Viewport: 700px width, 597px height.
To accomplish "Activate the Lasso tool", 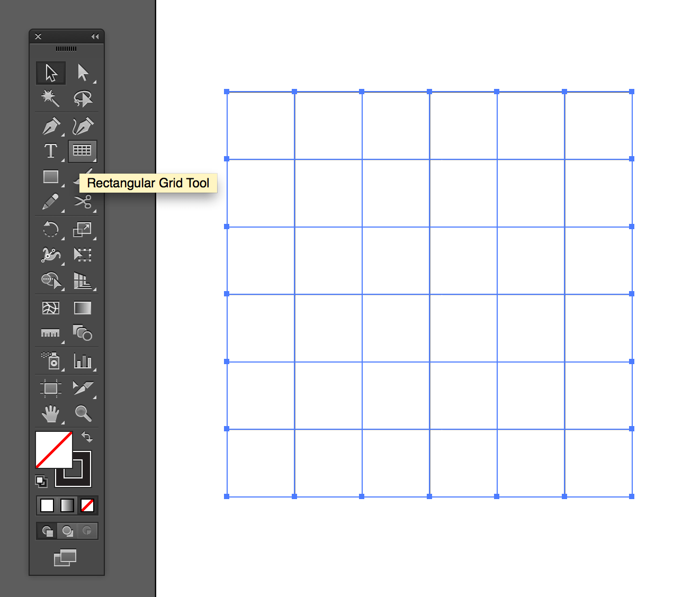I will click(83, 98).
